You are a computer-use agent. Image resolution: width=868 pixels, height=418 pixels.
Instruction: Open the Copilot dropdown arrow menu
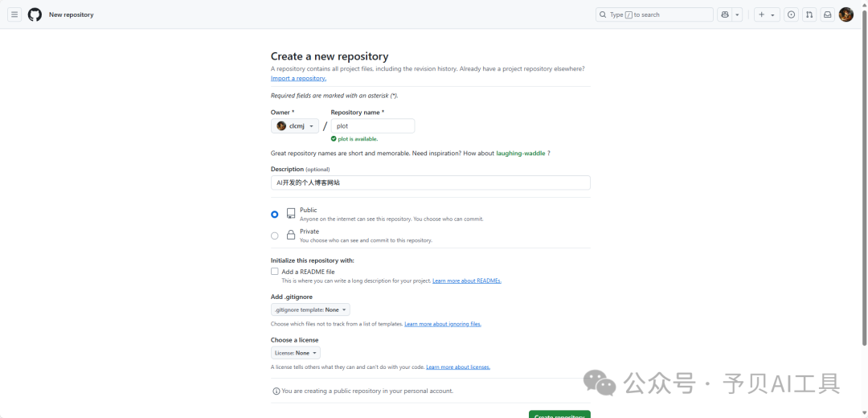click(738, 14)
